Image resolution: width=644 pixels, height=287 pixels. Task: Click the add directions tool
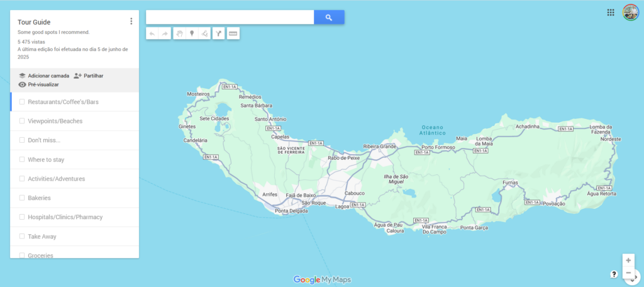click(x=218, y=33)
